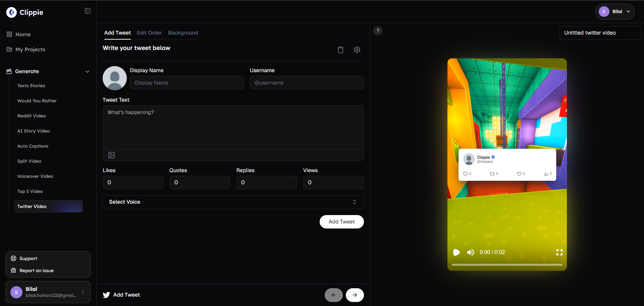Click Bilal avatar in sidebar footer
Viewport: 644px width, 306px height.
click(16, 292)
